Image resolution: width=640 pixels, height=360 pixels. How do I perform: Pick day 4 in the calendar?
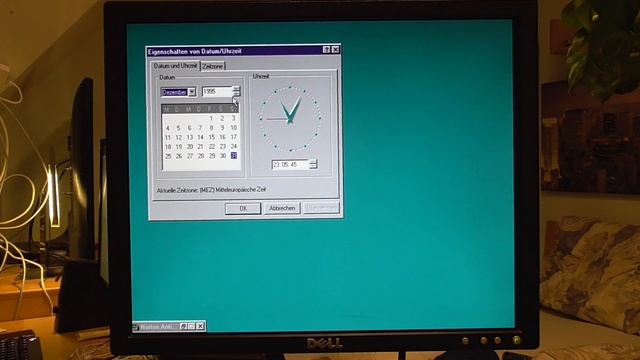tap(168, 128)
